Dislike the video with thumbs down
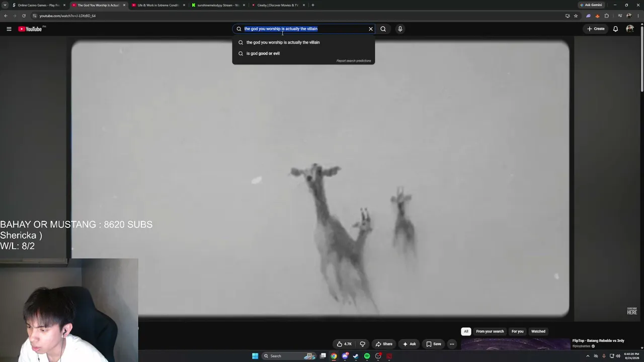 pyautogui.click(x=362, y=344)
